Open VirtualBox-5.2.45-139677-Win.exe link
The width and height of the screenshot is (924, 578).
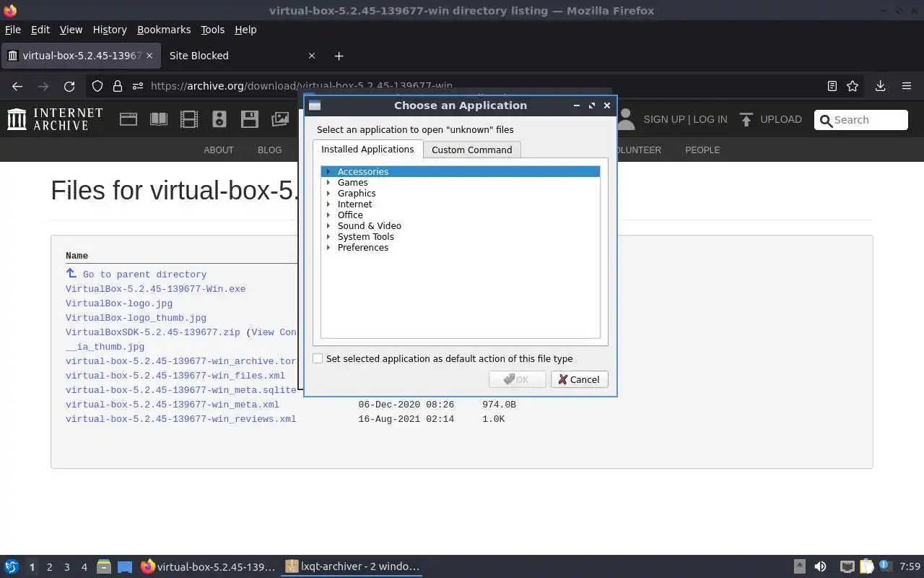155,289
